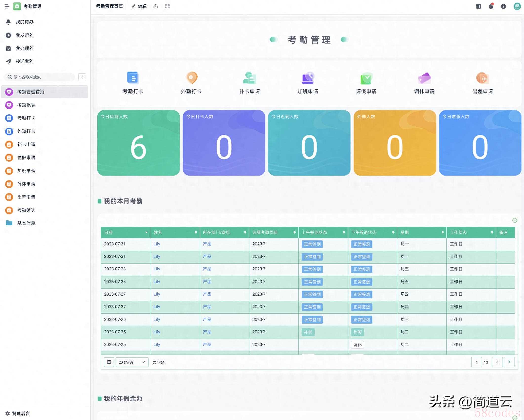Sort by 日期 column arrow
This screenshot has width=524, height=420.
tap(146, 232)
